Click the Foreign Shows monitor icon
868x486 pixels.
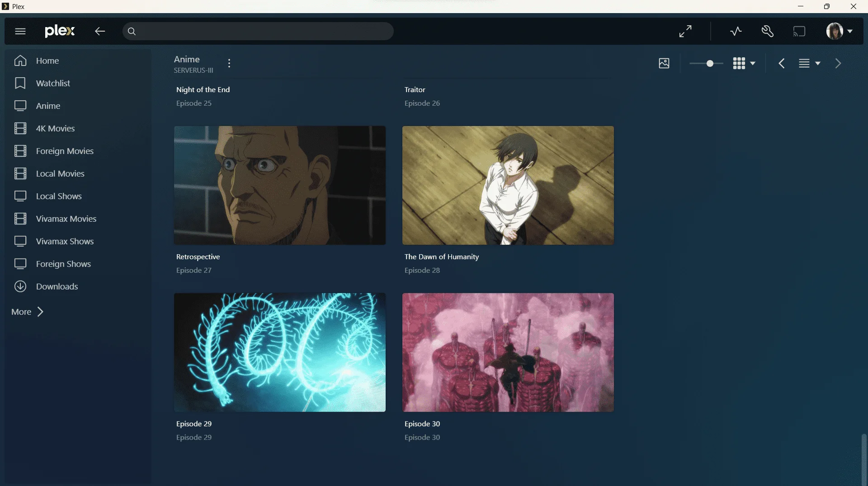tap(20, 264)
